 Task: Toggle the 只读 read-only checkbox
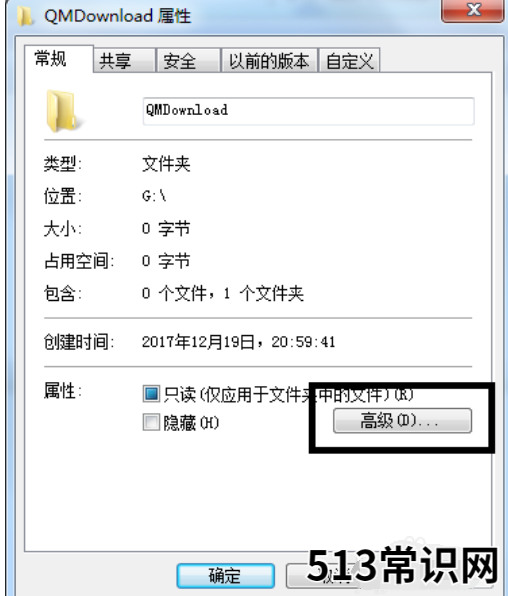(151, 394)
